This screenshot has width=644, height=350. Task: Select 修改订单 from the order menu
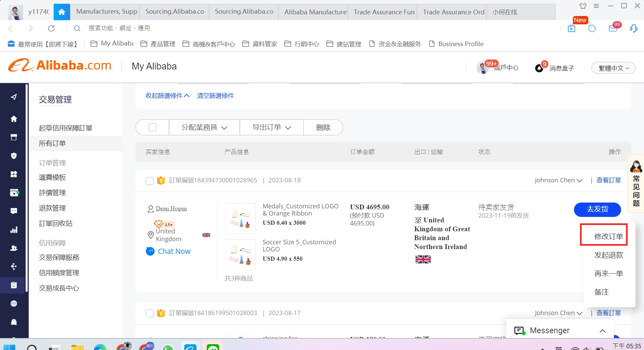click(608, 236)
